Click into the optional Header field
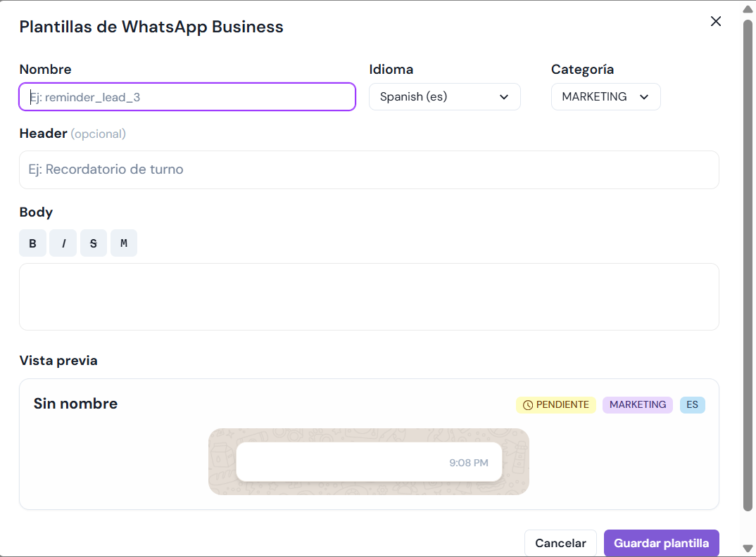The image size is (756, 557). [369, 169]
